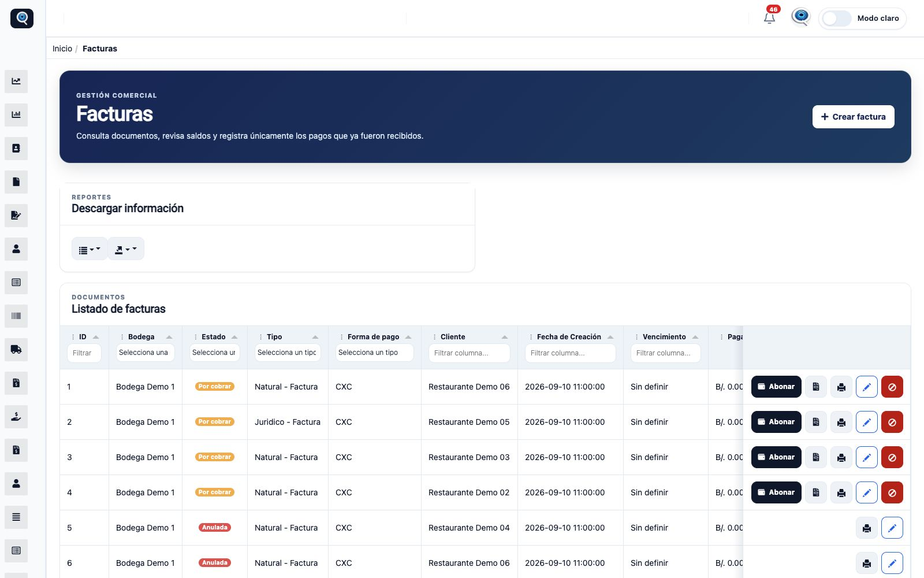Viewport: 924px width, 578px height.
Task: Click the notifications bell with badge 46
Action: pyautogui.click(x=770, y=17)
